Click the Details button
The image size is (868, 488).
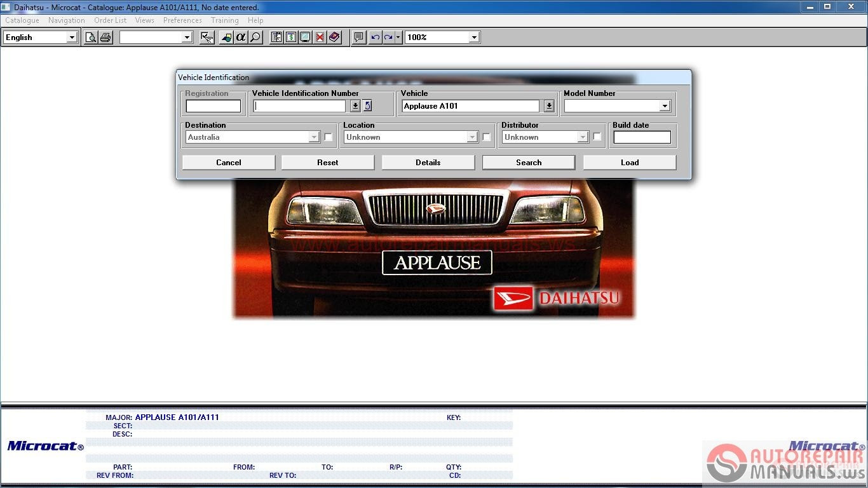coord(428,163)
